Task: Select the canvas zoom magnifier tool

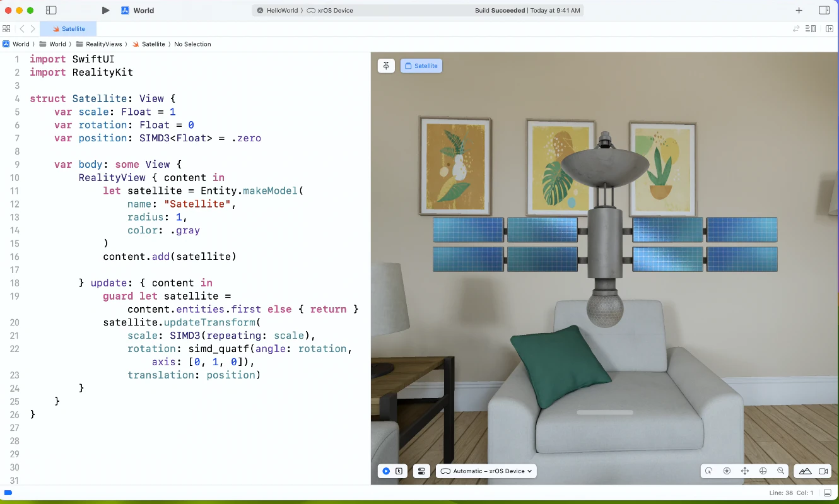Action: 781,471
